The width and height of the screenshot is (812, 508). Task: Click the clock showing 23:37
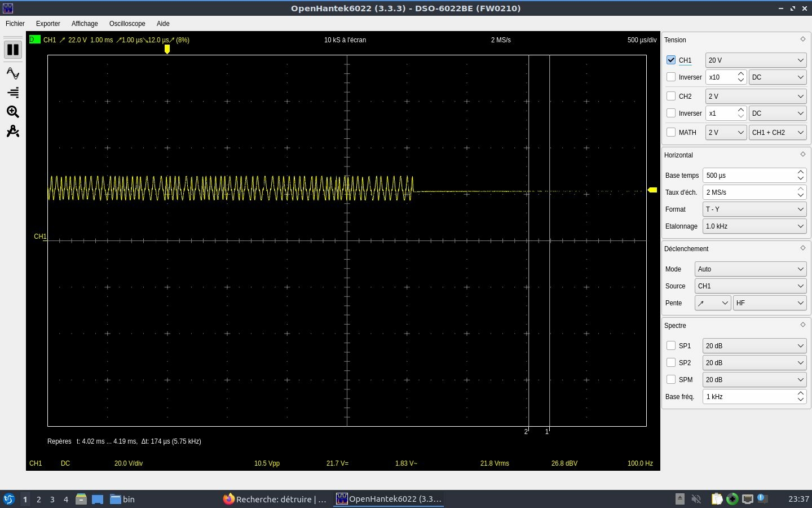click(x=798, y=499)
